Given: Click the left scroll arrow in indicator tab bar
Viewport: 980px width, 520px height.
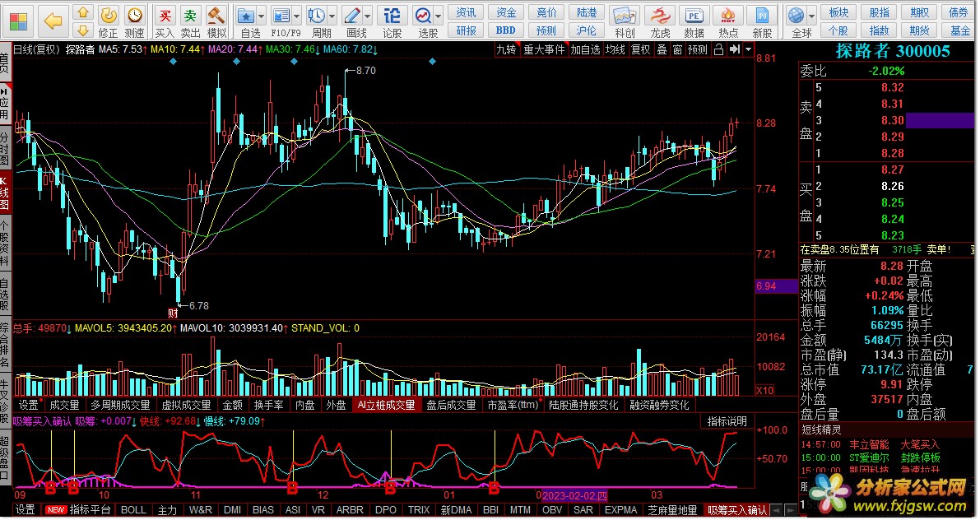Looking at the screenshot, I should [x=776, y=510].
